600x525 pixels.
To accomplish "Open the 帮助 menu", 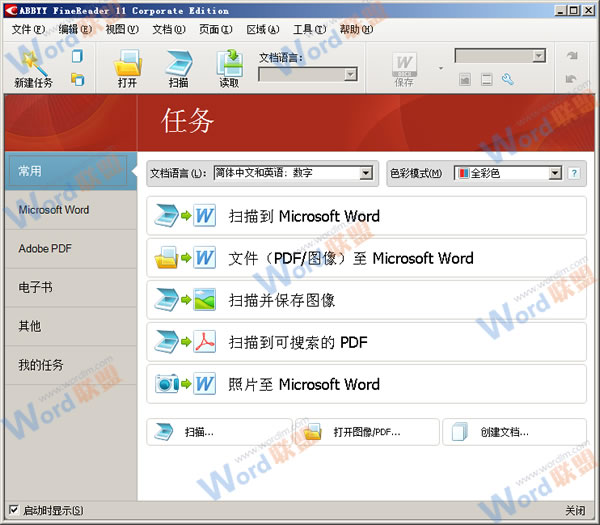I will point(356,29).
